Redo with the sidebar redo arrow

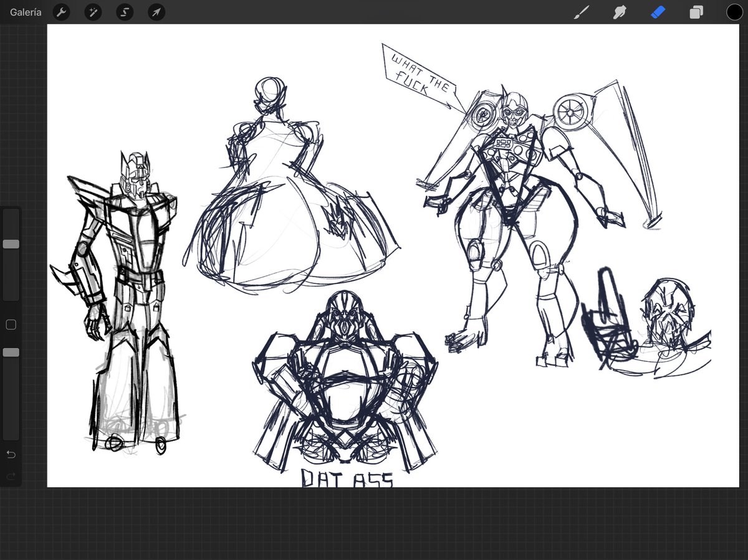tap(11, 477)
